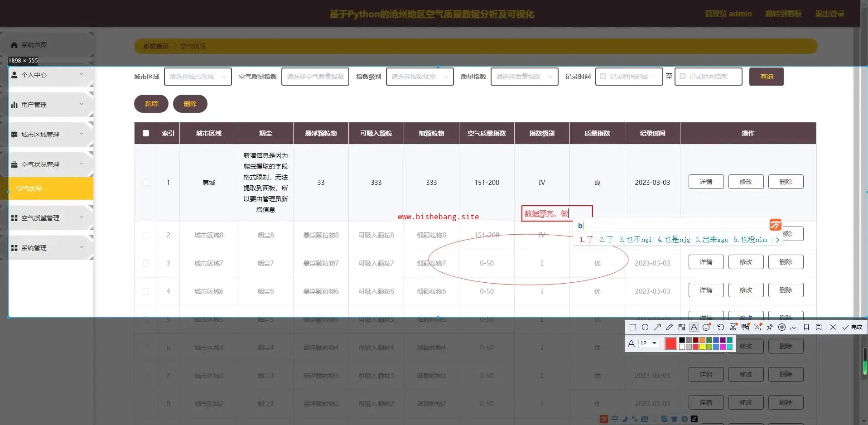Open the font size 12 dropdown

(x=648, y=343)
